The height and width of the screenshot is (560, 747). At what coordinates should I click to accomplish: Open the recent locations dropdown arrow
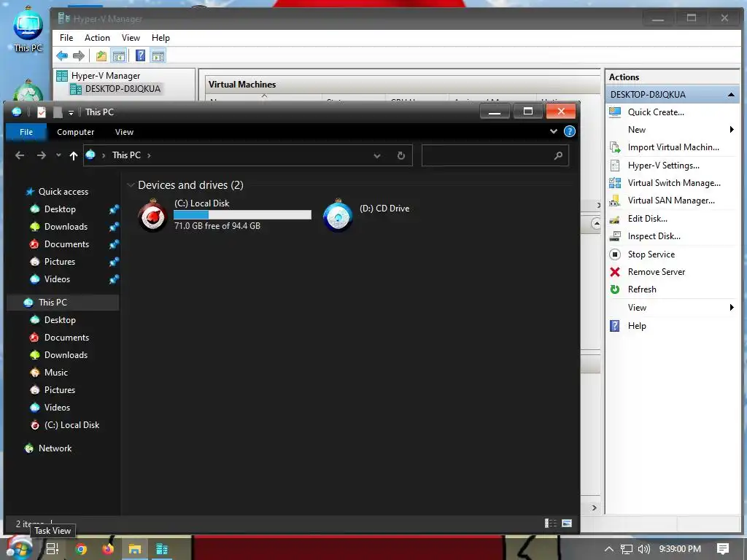58,155
